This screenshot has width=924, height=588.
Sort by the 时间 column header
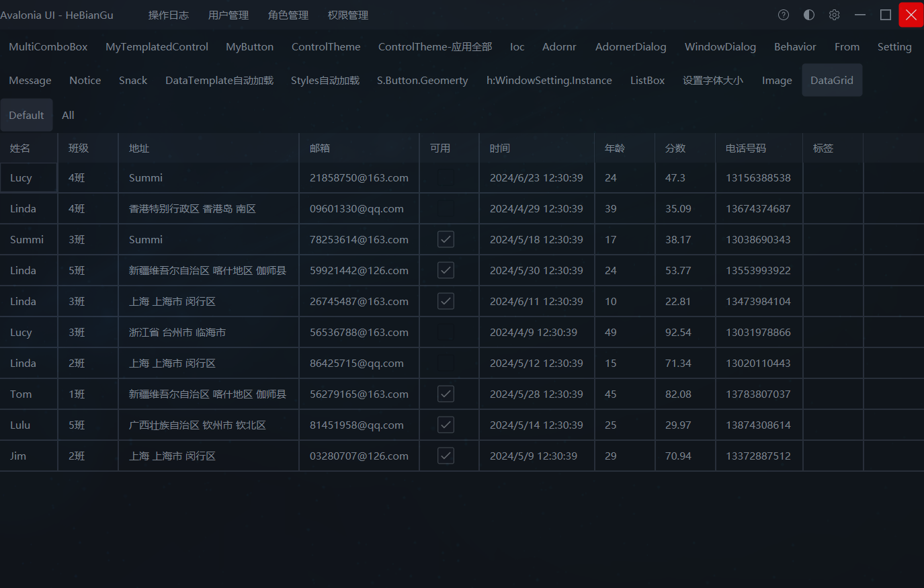pyautogui.click(x=537, y=148)
